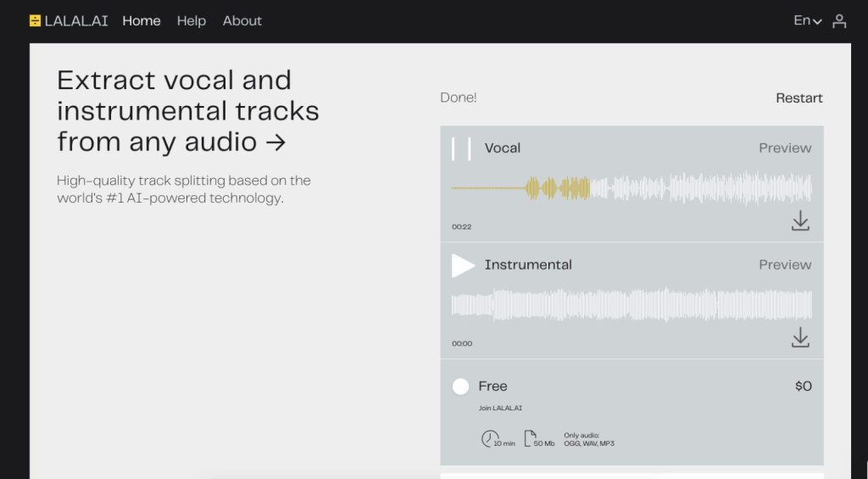Seek within the Instrumental waveform
This screenshot has height=479, width=868.
(x=632, y=305)
